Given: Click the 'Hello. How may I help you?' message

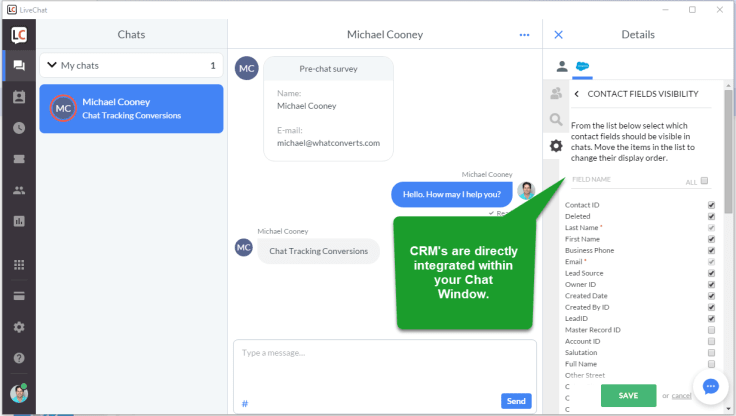Looking at the screenshot, I should click(452, 194).
